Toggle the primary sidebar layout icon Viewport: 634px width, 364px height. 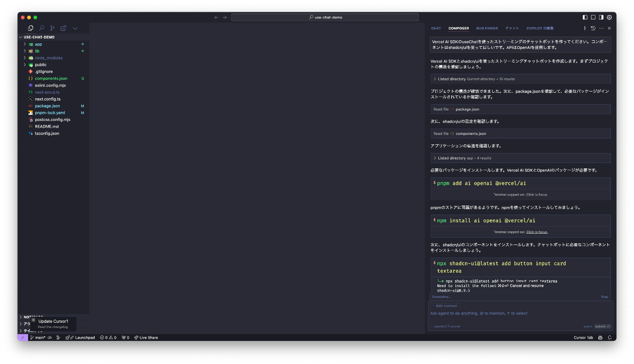point(585,17)
